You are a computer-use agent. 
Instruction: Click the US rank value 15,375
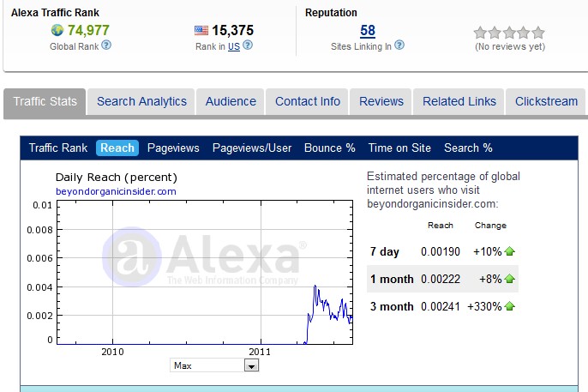pyautogui.click(x=233, y=30)
